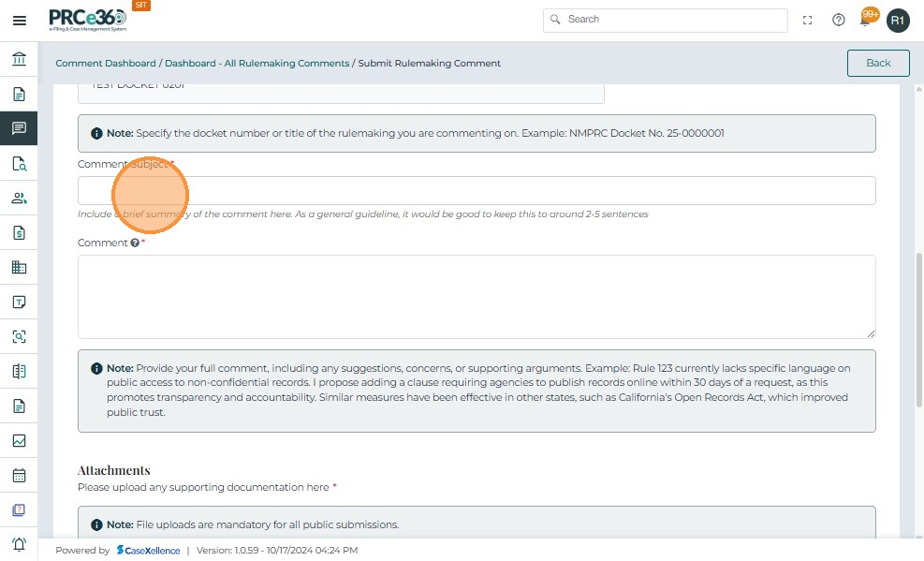Open the help question mark icon
Image resolution: width=924 pixels, height=561 pixels.
pyautogui.click(x=839, y=20)
